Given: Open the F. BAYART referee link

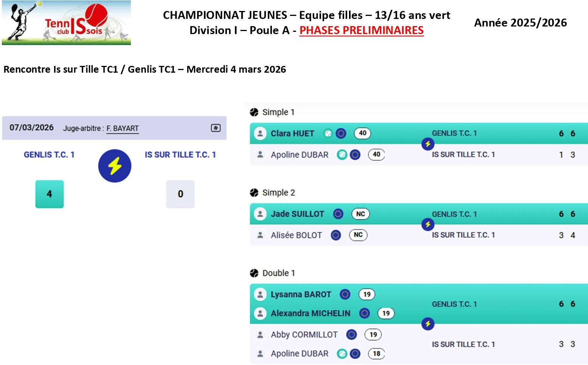Looking at the screenshot, I should 123,128.
